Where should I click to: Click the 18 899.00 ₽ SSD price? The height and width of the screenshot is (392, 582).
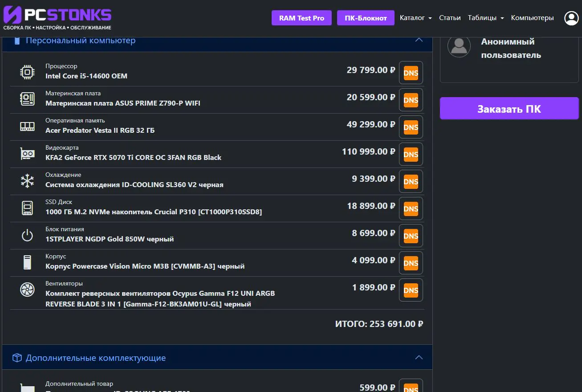point(371,206)
